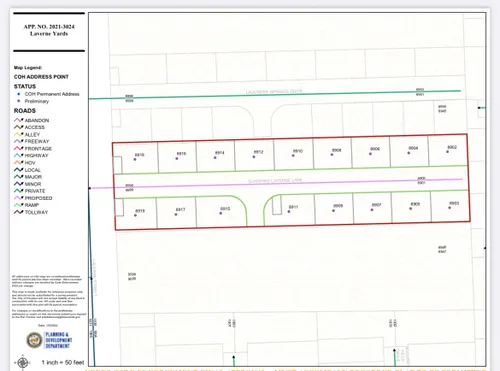500x371 pixels.
Task: Click the Preliminary status dot in legend
Action: tap(19, 101)
